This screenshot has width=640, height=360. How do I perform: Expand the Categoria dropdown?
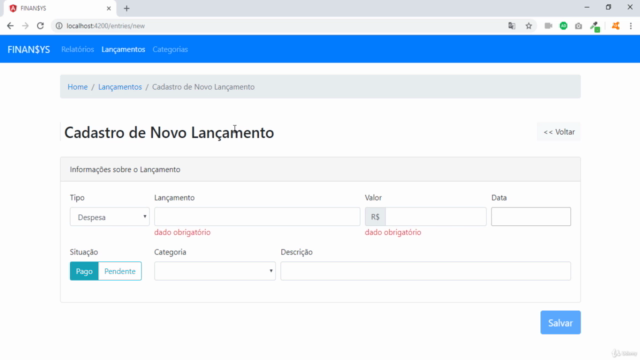pyautogui.click(x=215, y=271)
